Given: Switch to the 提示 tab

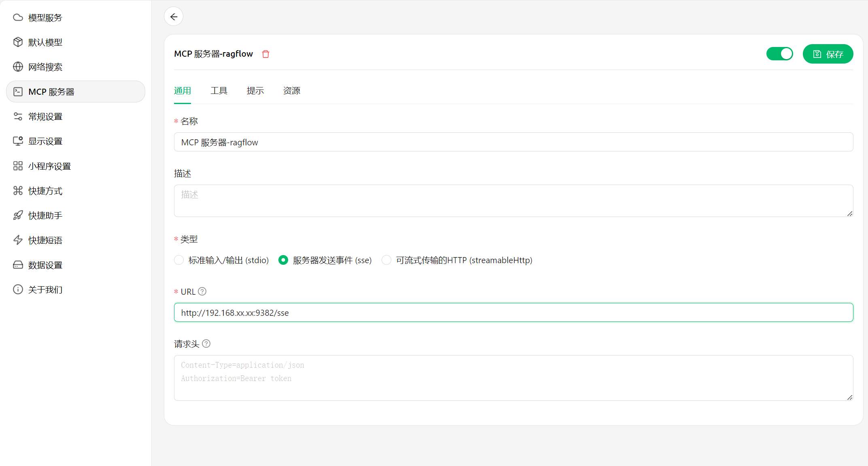Looking at the screenshot, I should (x=255, y=91).
